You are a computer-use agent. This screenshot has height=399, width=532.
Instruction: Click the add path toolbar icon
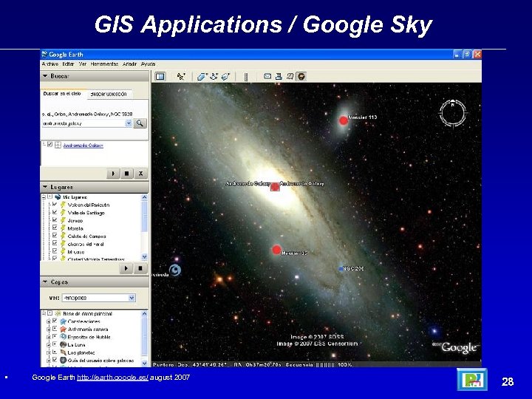[x=214, y=77]
